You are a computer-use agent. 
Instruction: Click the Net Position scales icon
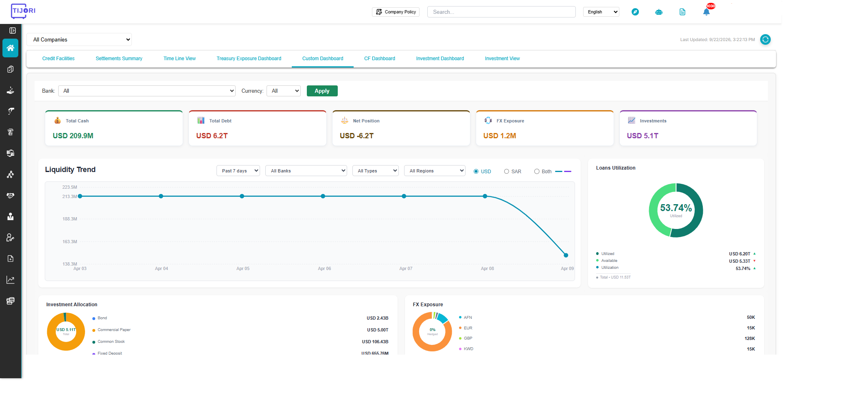point(345,120)
